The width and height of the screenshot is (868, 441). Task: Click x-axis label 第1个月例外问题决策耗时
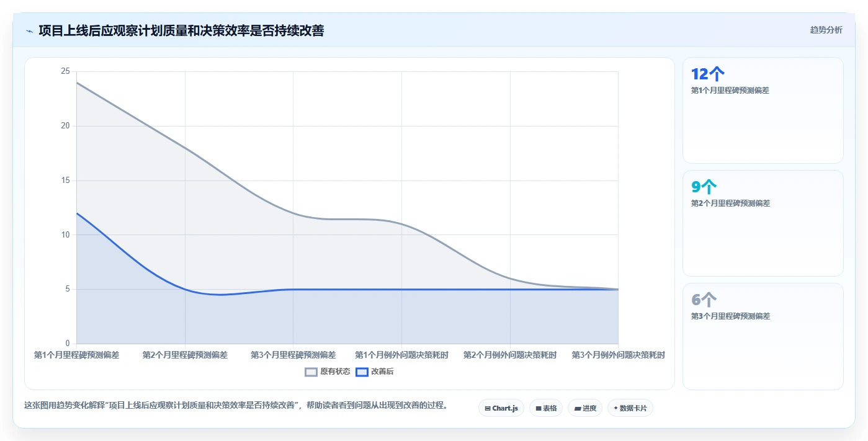coord(401,355)
